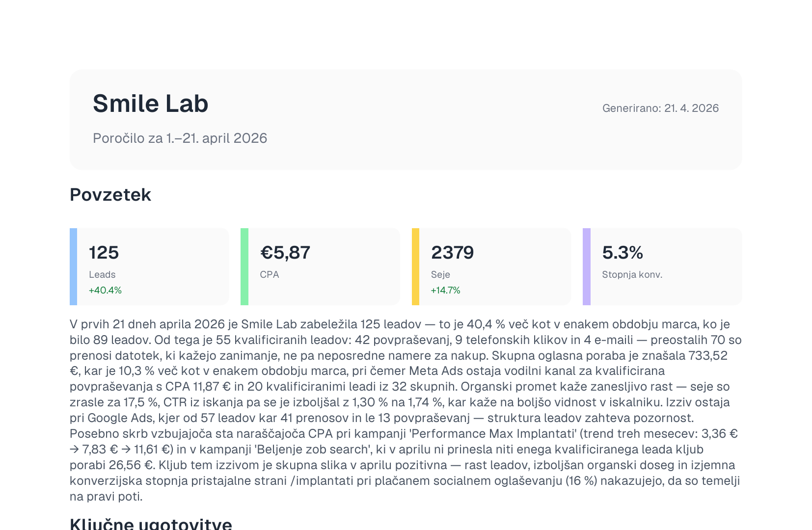
Task: Click the Smile Lab report title
Action: (x=151, y=104)
